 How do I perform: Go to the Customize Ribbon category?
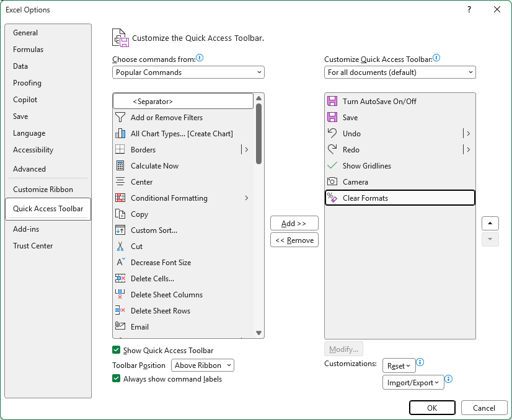48,190
